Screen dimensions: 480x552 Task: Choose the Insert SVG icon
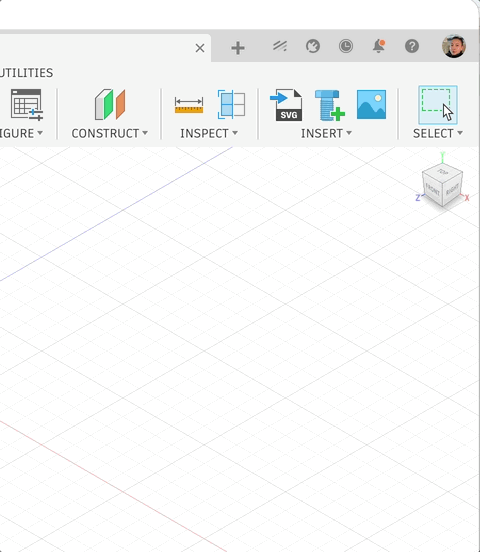286,105
